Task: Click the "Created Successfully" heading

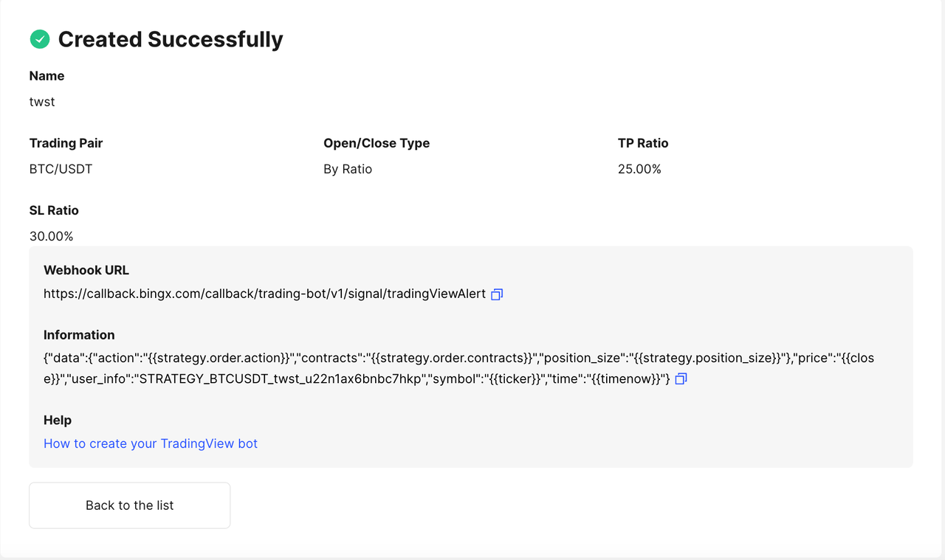Action: [x=171, y=39]
